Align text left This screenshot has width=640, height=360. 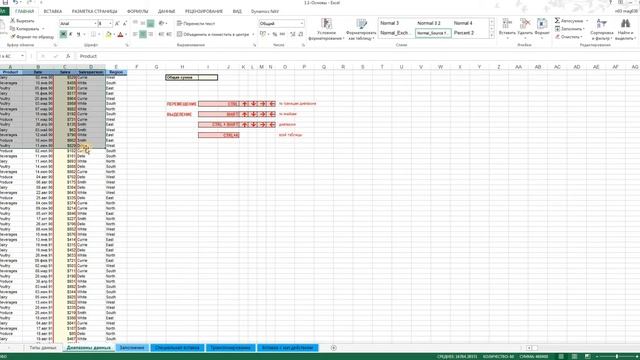[x=135, y=35]
